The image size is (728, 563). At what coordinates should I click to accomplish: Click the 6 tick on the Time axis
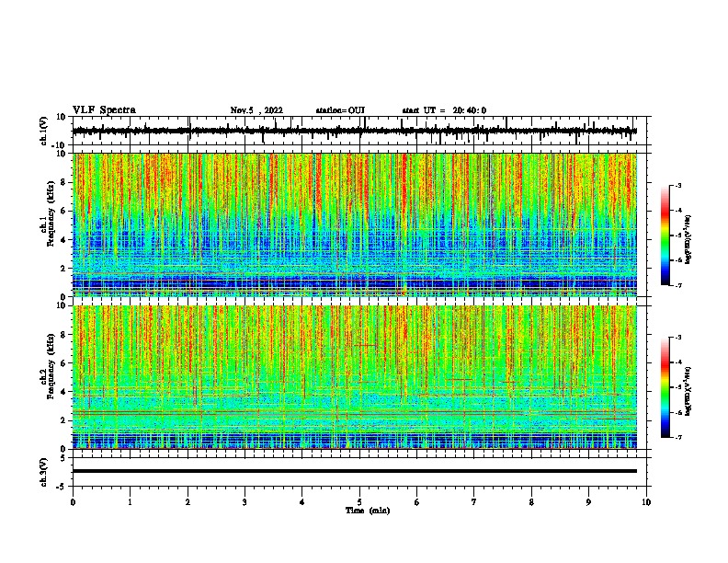[417, 502]
